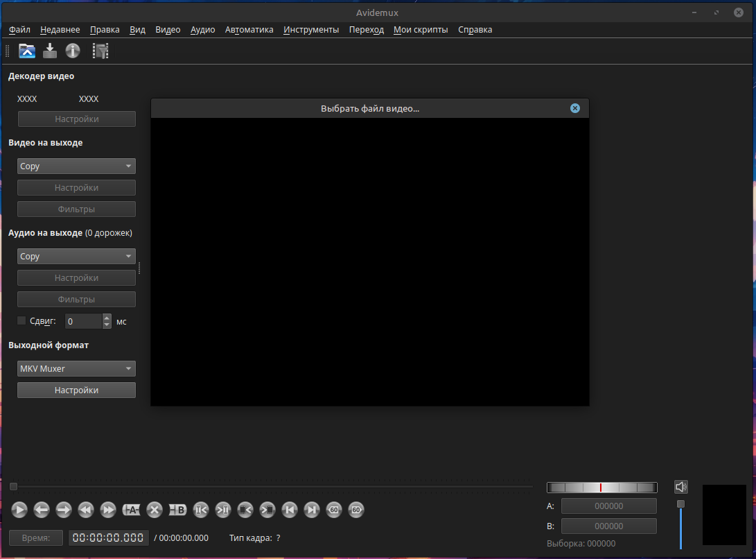Open the MKV Muxer output format dropdown
This screenshot has height=559, width=756.
(77, 369)
